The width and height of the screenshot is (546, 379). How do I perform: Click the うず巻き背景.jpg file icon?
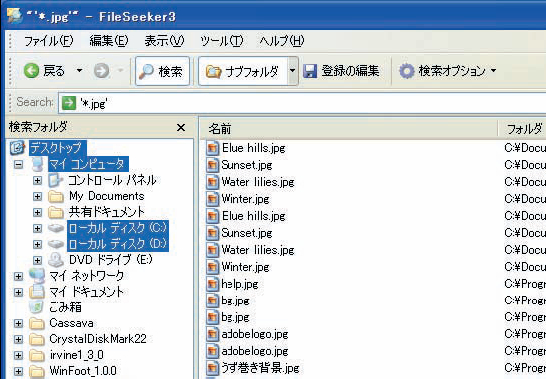click(212, 368)
